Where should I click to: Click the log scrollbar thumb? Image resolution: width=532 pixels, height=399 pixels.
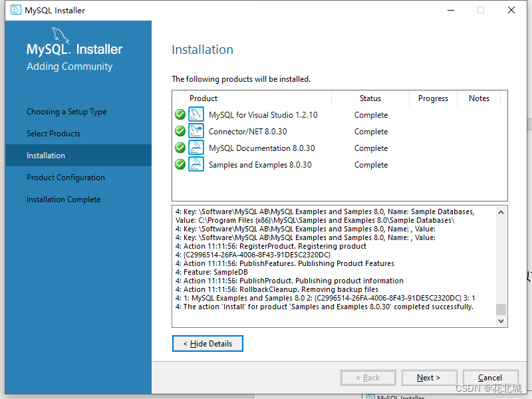click(501, 309)
